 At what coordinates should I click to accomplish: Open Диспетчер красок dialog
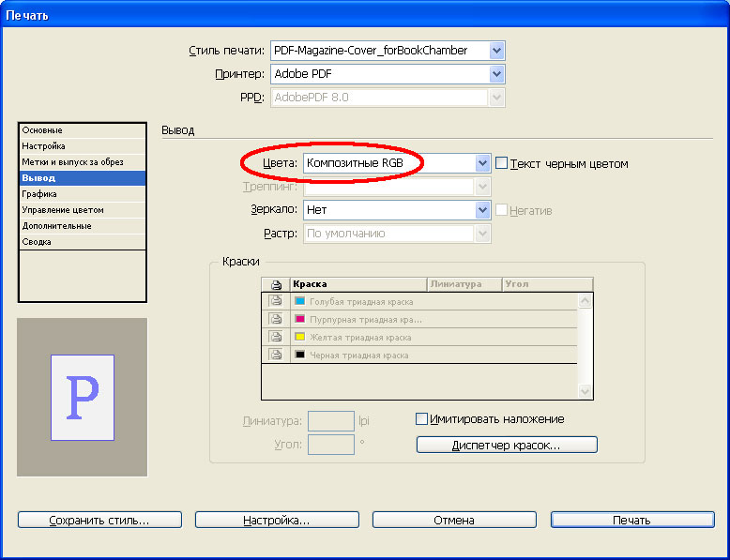click(x=507, y=445)
